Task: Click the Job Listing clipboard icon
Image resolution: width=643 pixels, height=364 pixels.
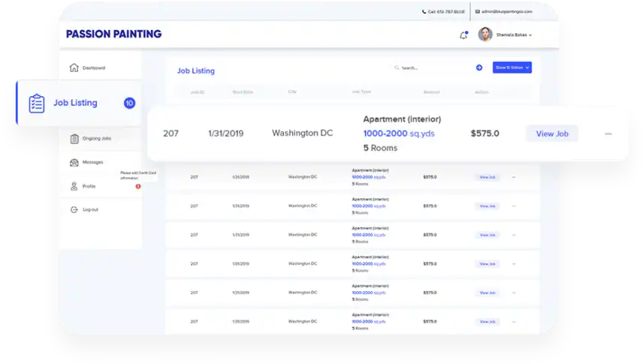Action: tap(37, 103)
